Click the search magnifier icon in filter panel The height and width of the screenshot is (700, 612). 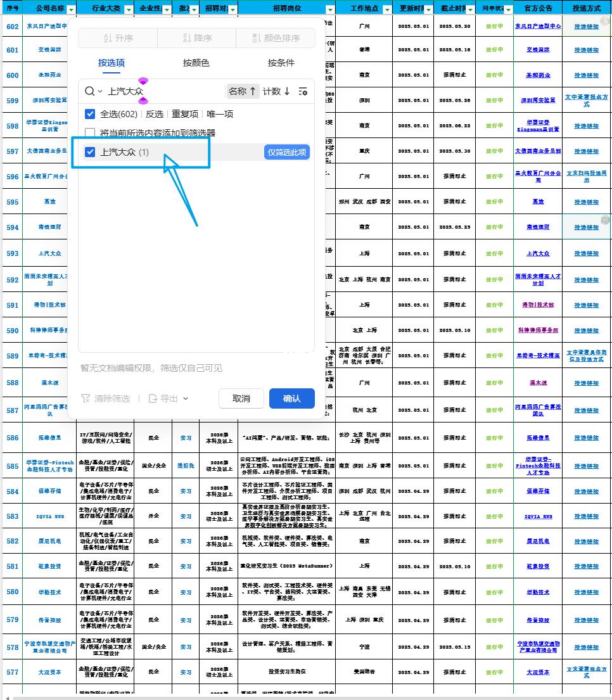(x=89, y=91)
